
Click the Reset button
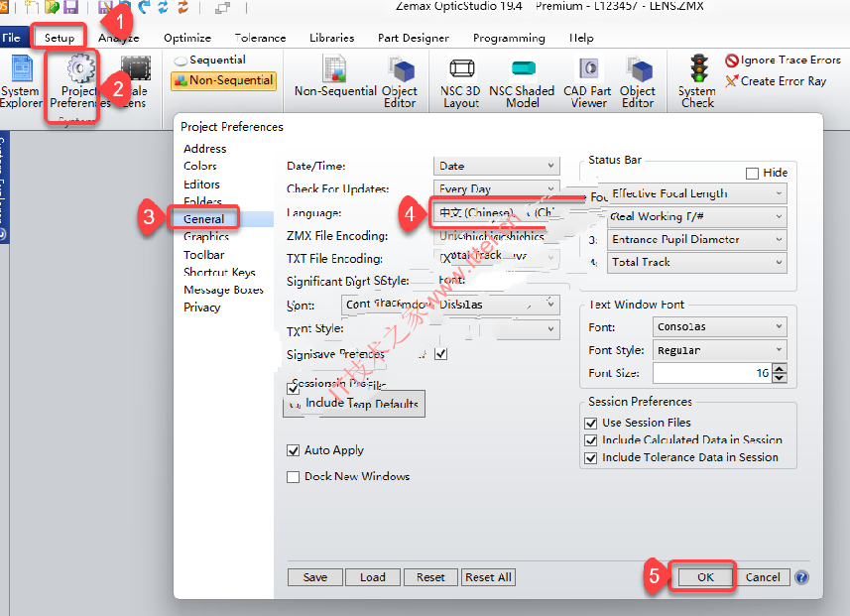click(430, 577)
